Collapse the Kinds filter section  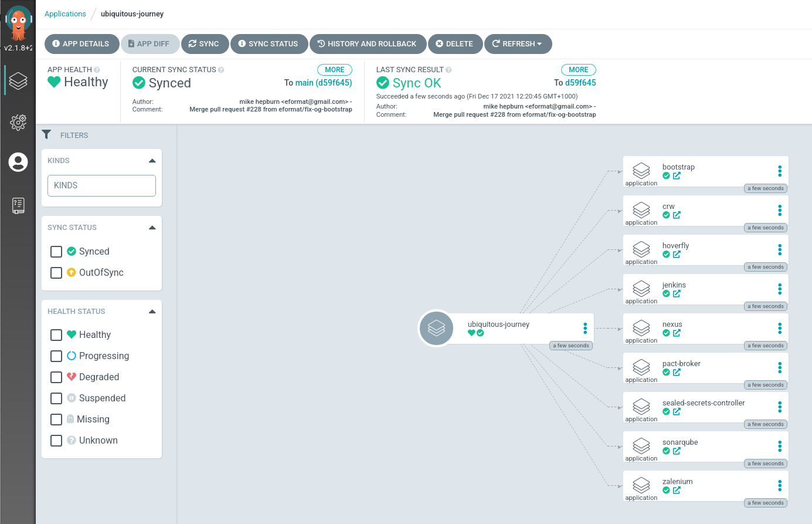pos(152,161)
